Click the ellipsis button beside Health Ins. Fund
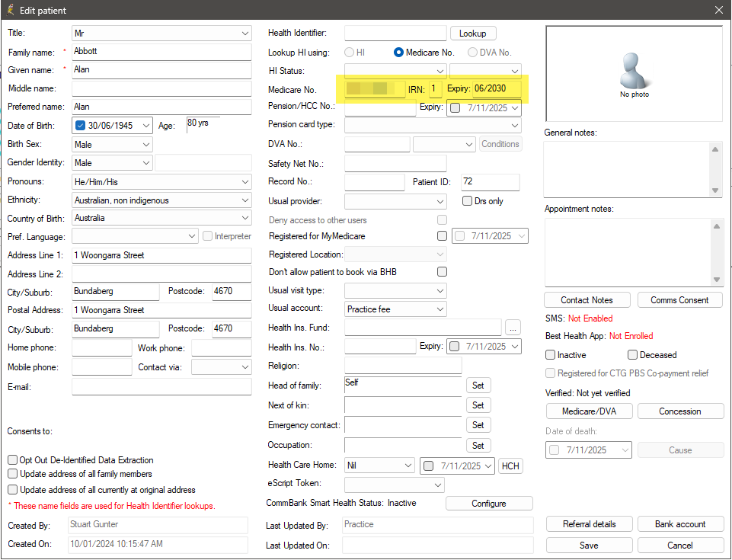 point(513,328)
